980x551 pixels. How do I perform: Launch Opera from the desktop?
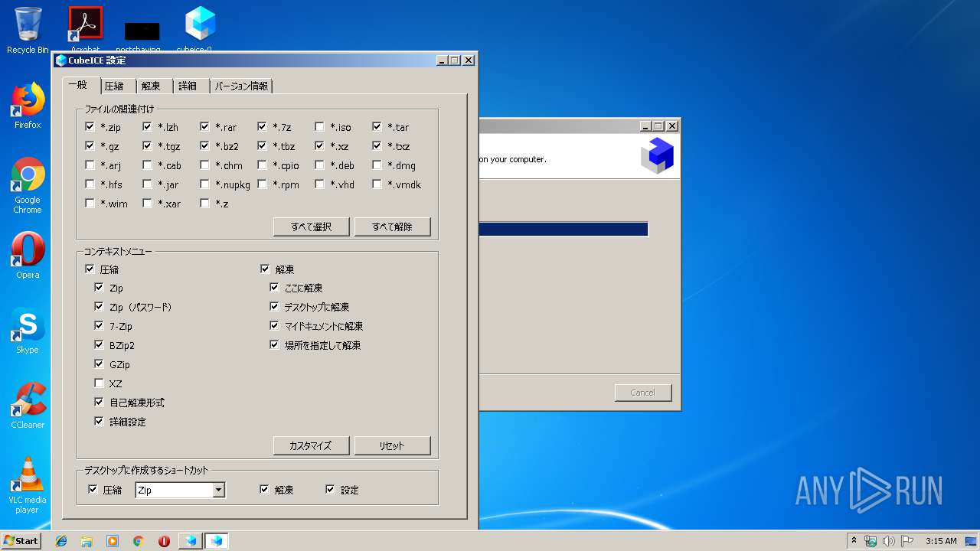(x=28, y=255)
